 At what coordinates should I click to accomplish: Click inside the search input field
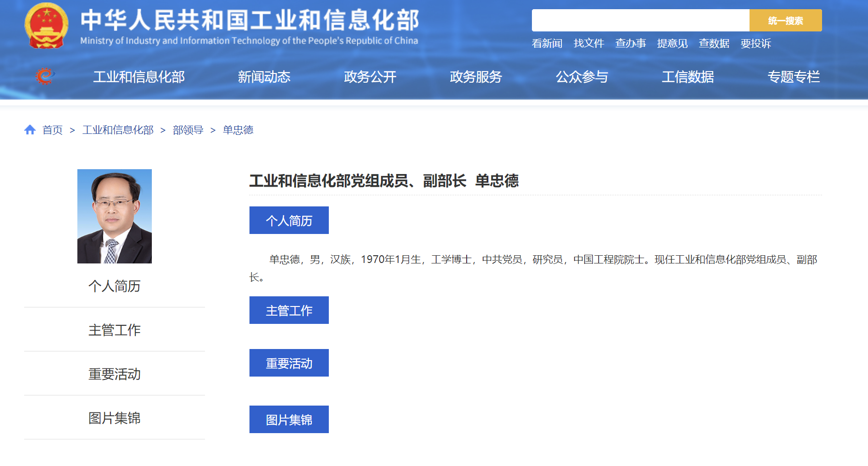640,20
